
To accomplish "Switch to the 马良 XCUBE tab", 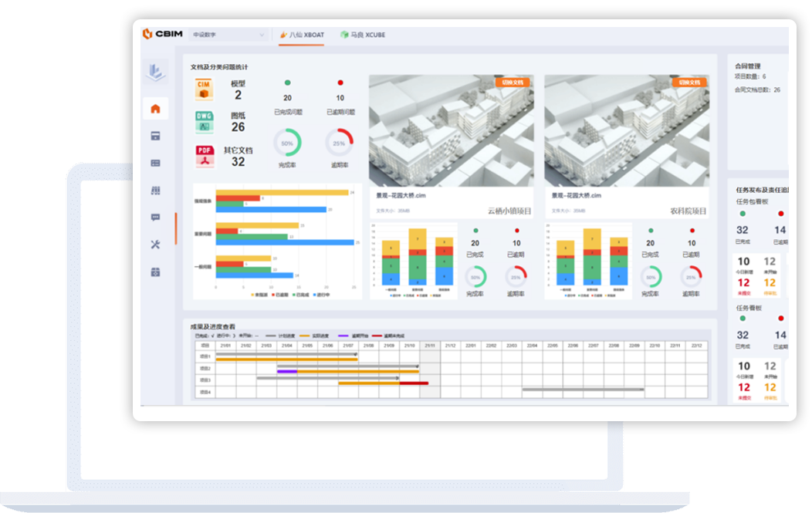I will pyautogui.click(x=363, y=35).
